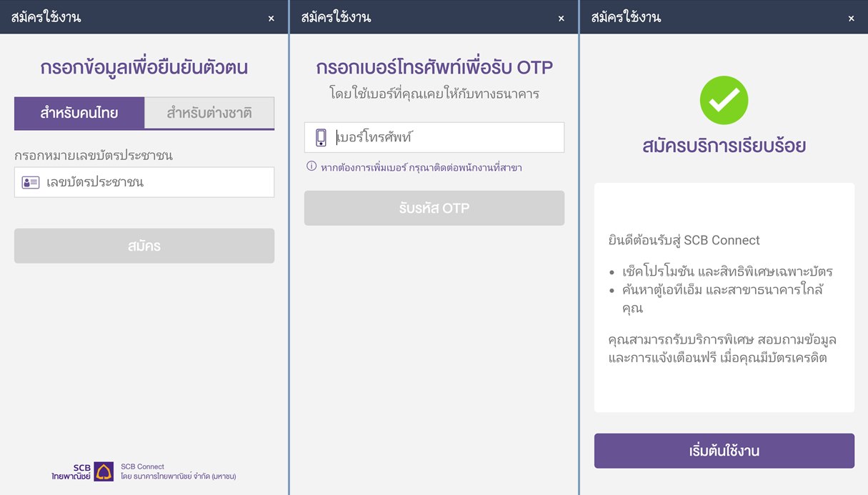Click the กรอกเบอร์โทรศัพท์เพื่อรับ OTP heading
Viewport: 868px width, 495px height.
click(434, 67)
